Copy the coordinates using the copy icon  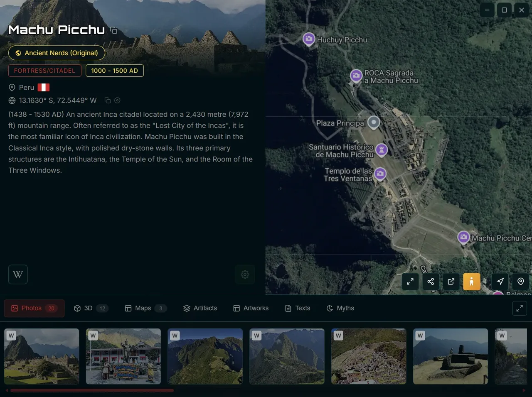coord(107,100)
